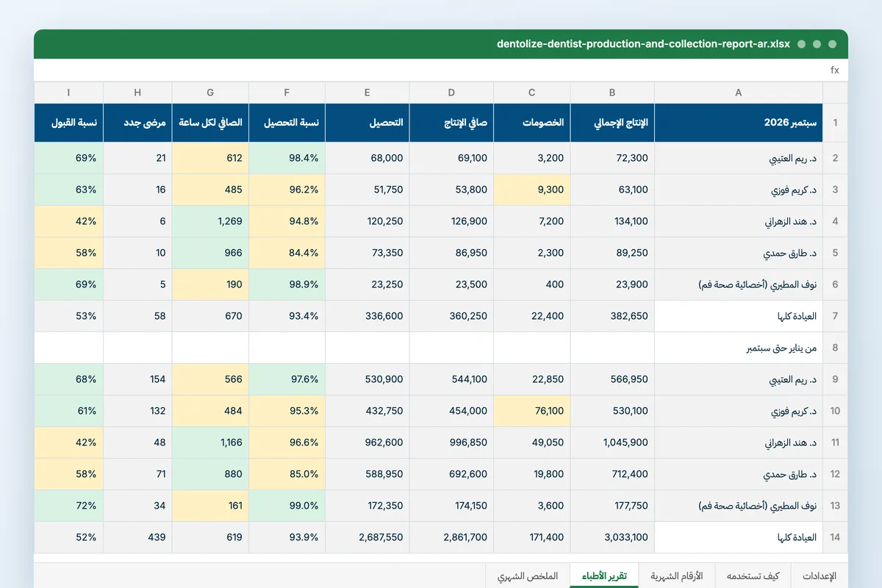
Task: Select row 1 header number
Action: click(835, 123)
